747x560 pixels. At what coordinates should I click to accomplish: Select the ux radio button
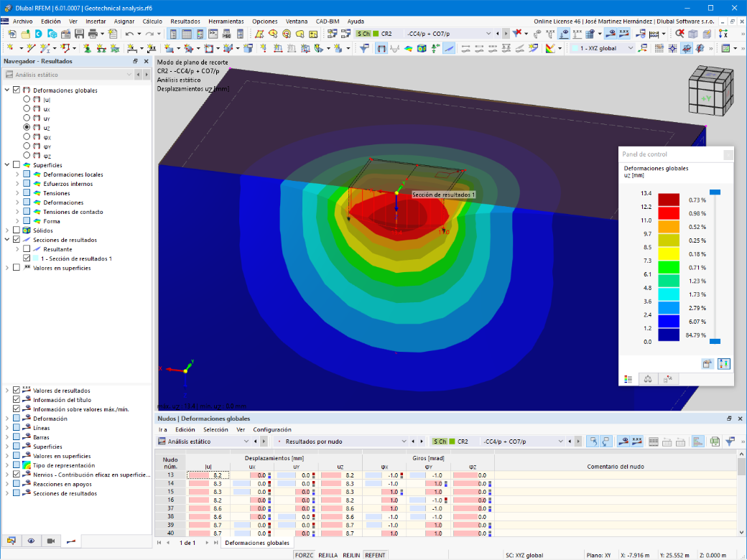point(27,108)
